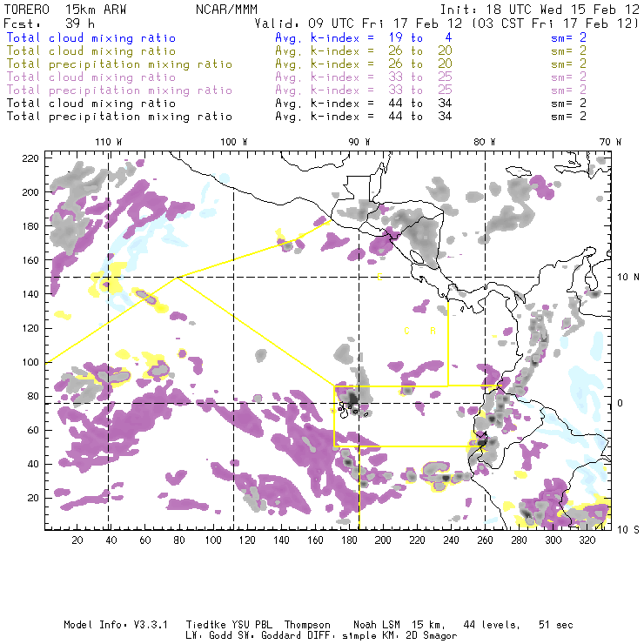Click the olive "Total precipitation mixing ratio" legend entry
The height and width of the screenshot is (644, 644).
[x=119, y=64]
